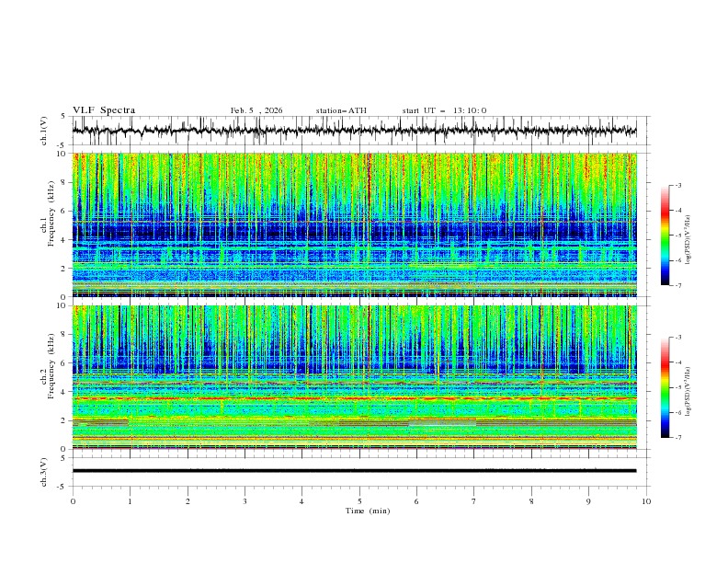Click the lower colorbar 'log(PSD)(V²/Hz)' label
Image resolution: width=728 pixels, height=563 pixels.
[x=688, y=392]
